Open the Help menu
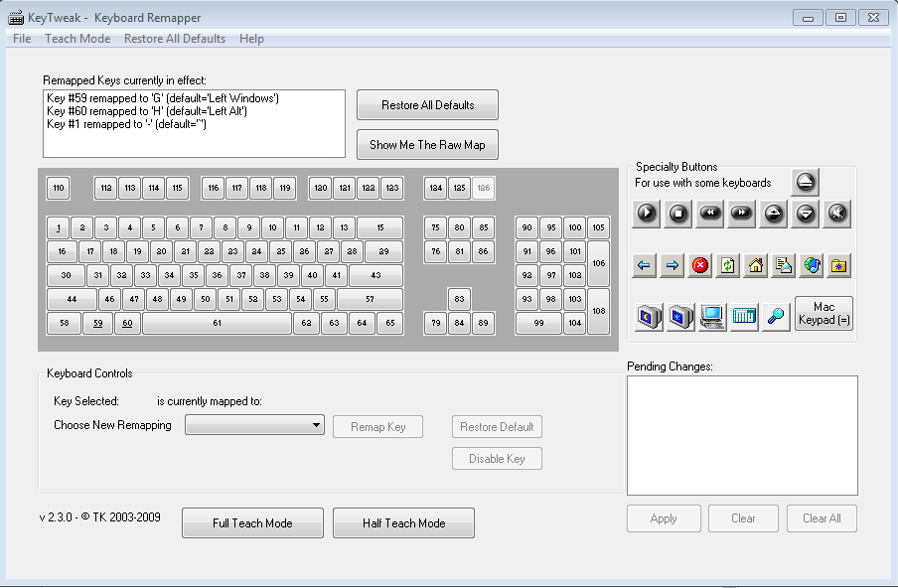Viewport: 898px width, 588px height. coord(251,39)
